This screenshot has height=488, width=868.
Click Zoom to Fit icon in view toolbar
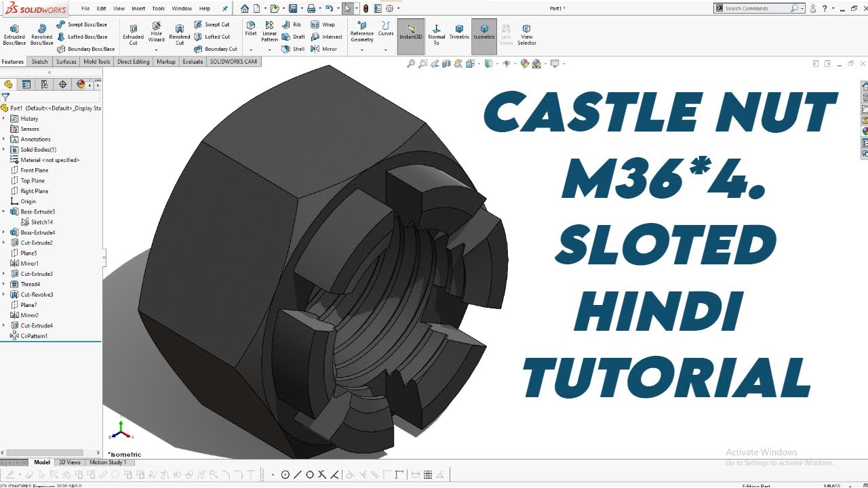coord(410,64)
